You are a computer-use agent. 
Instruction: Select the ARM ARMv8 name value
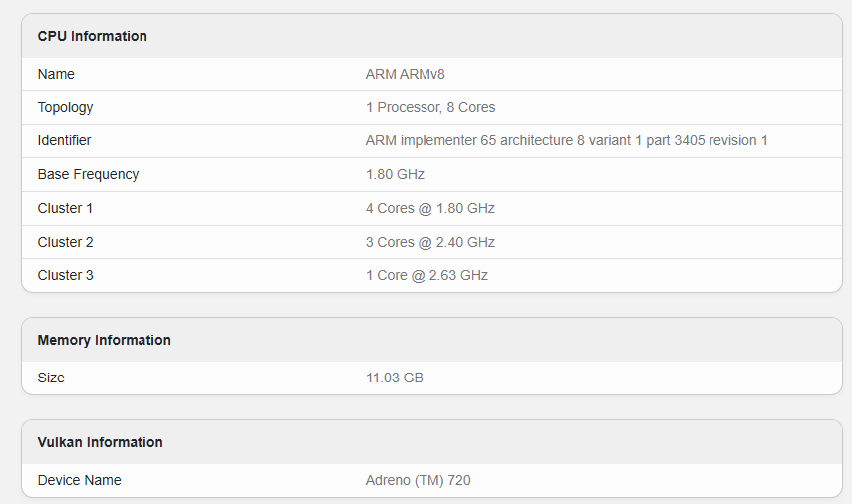(x=412, y=74)
